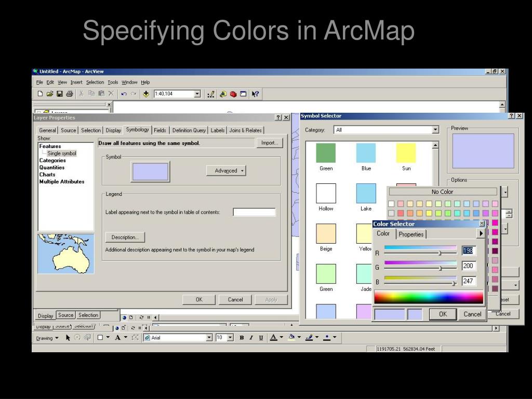This screenshot has height=399, width=532.
Task: Expand the Advanced dropdown button
Action: [226, 170]
